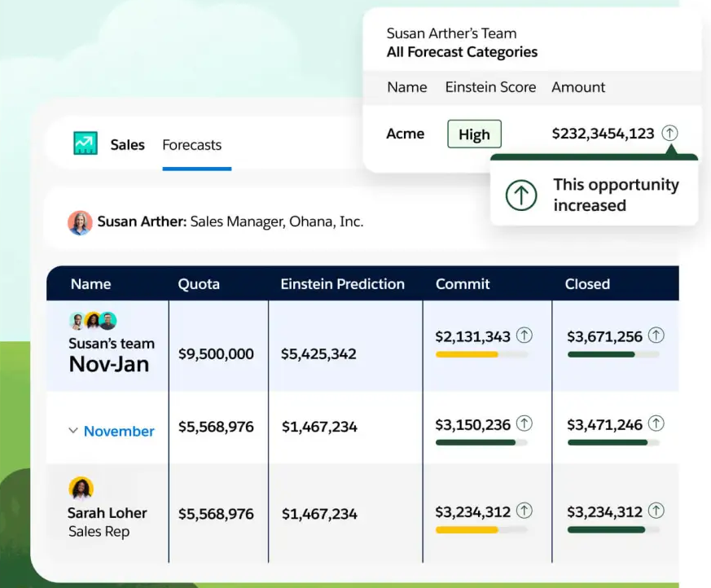Click the $3,471,246 closed value
The image size is (711, 588).
click(x=604, y=425)
